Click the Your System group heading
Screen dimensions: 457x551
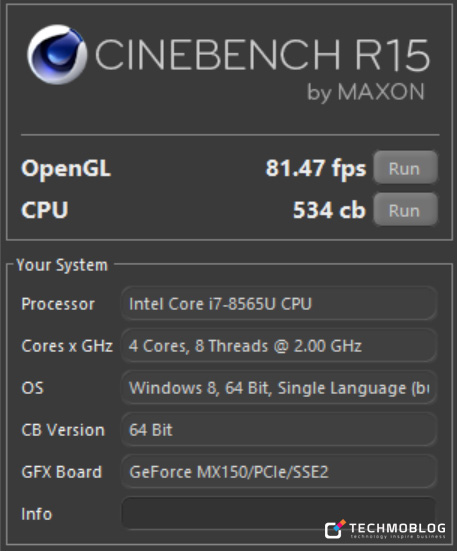pos(62,265)
